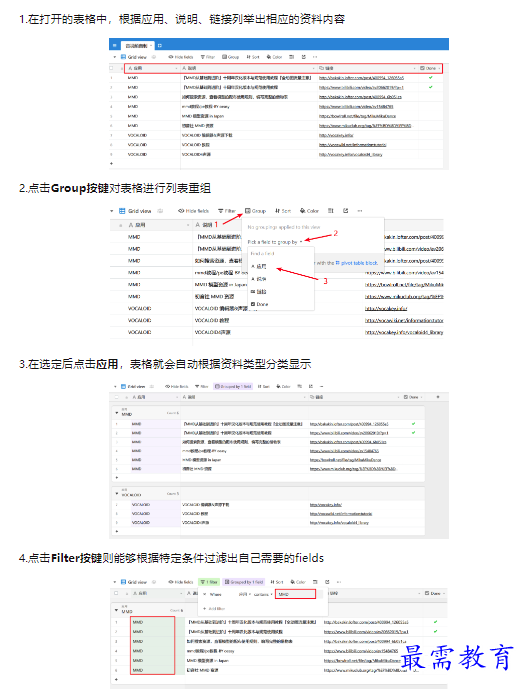Viewport: 522px width, 689px height.
Task: Expand the 'Pick a field to group by' dropdown
Action: 275,242
